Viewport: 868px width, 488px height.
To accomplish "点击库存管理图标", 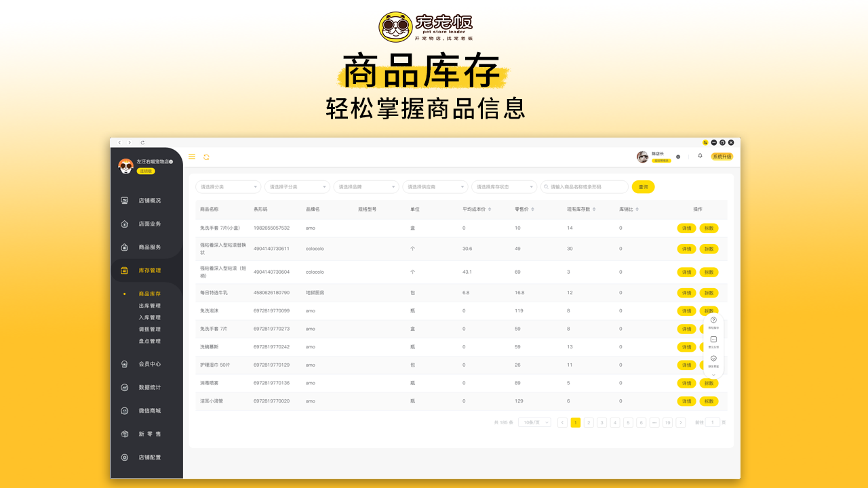I will 124,270.
